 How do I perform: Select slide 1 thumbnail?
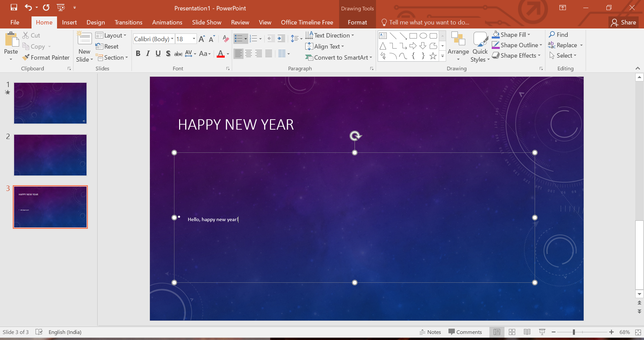(x=50, y=103)
